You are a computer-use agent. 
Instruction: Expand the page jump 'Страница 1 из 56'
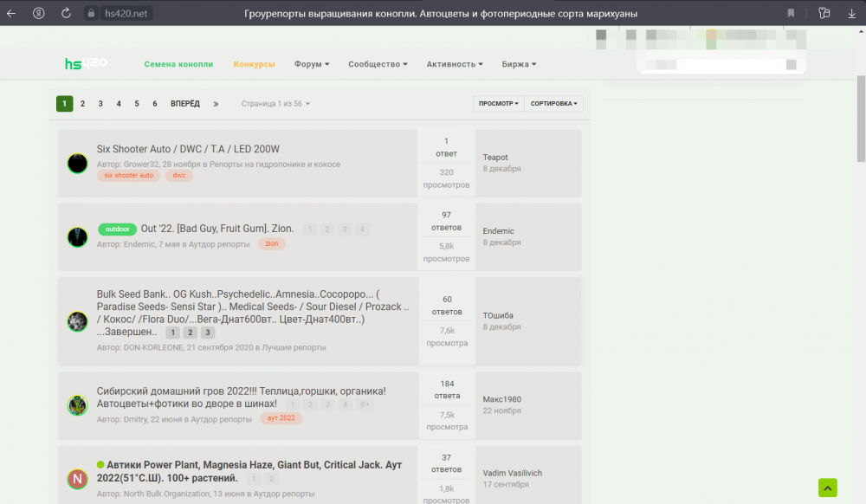[275, 104]
